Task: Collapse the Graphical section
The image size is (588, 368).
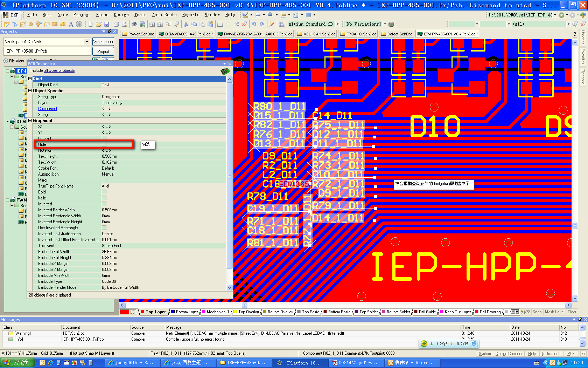Action: pos(30,121)
